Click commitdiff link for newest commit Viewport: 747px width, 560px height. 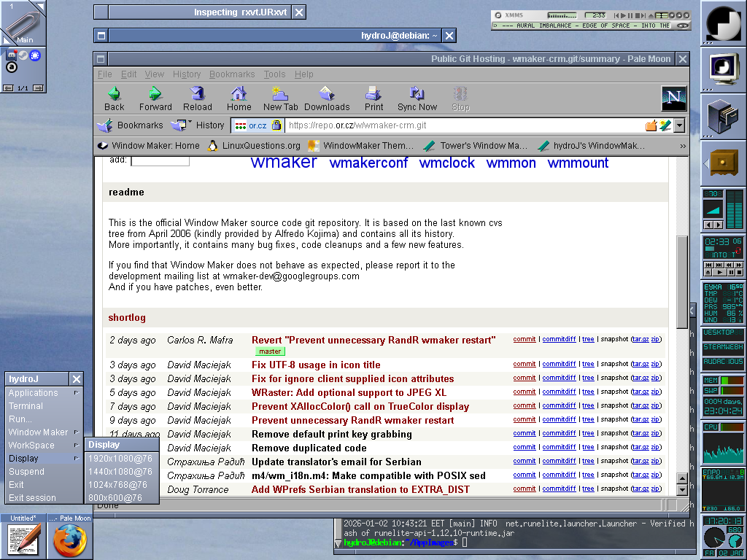tap(559, 340)
